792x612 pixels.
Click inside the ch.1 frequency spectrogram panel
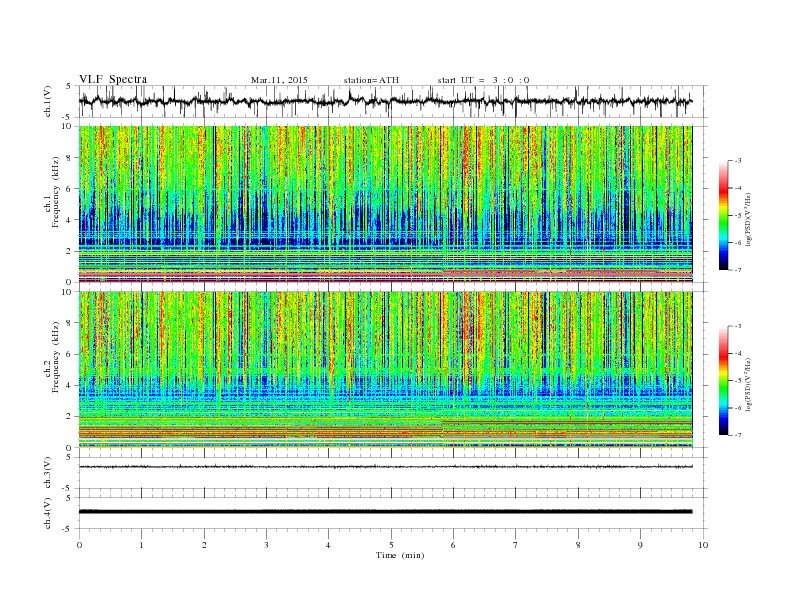(385, 204)
